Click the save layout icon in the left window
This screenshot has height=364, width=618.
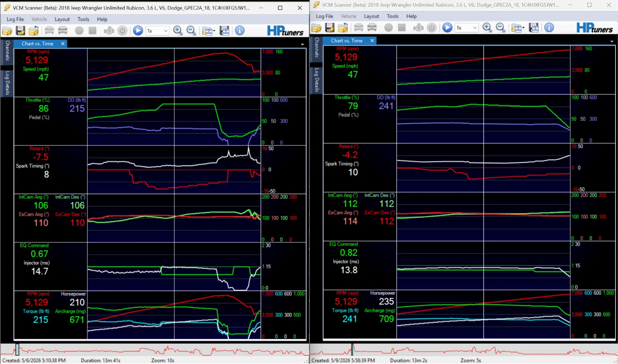point(225,31)
